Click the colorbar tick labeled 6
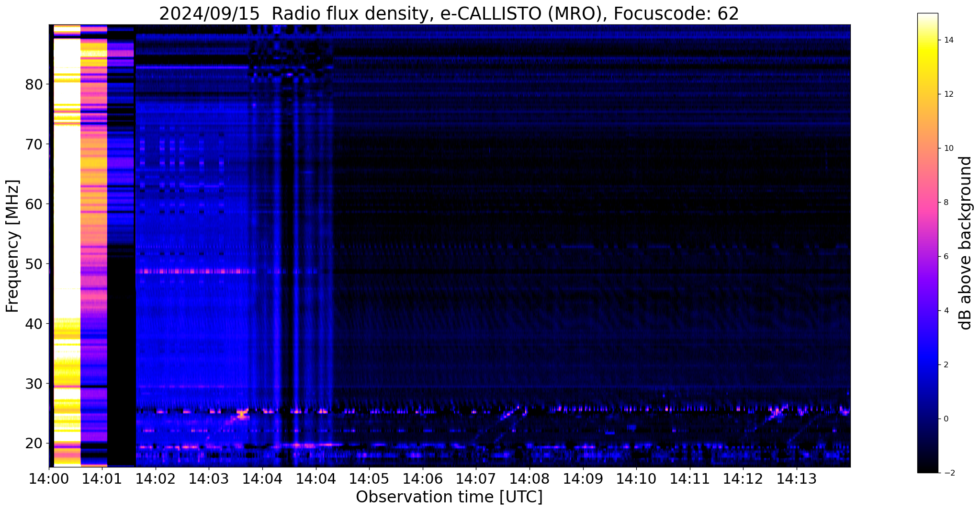 (946, 257)
